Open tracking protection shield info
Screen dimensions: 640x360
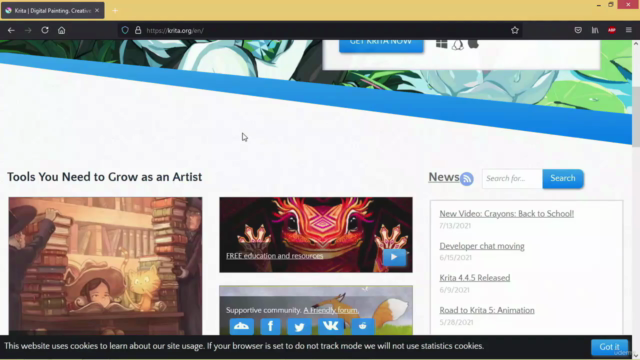tap(125, 30)
